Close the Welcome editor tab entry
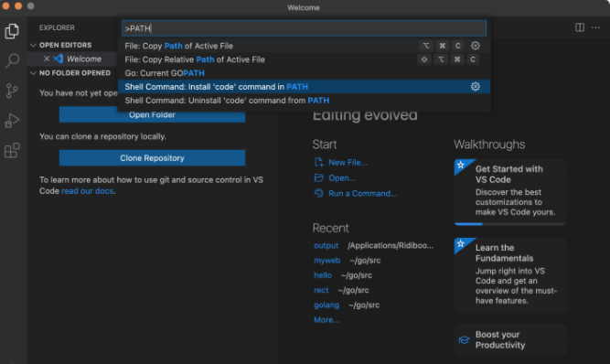This screenshot has width=610, height=364. tap(47, 59)
